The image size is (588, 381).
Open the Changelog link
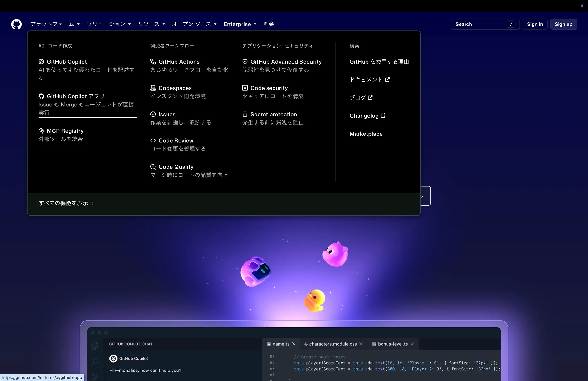pos(367,115)
